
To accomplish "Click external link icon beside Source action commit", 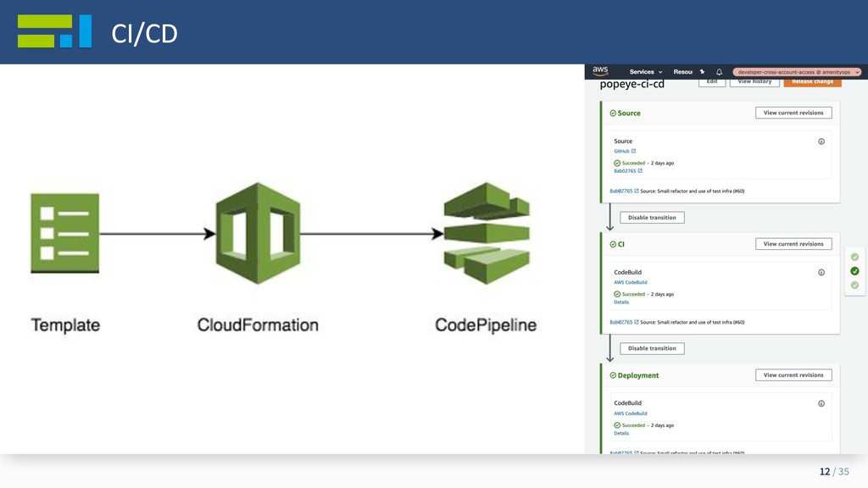I will pos(640,171).
